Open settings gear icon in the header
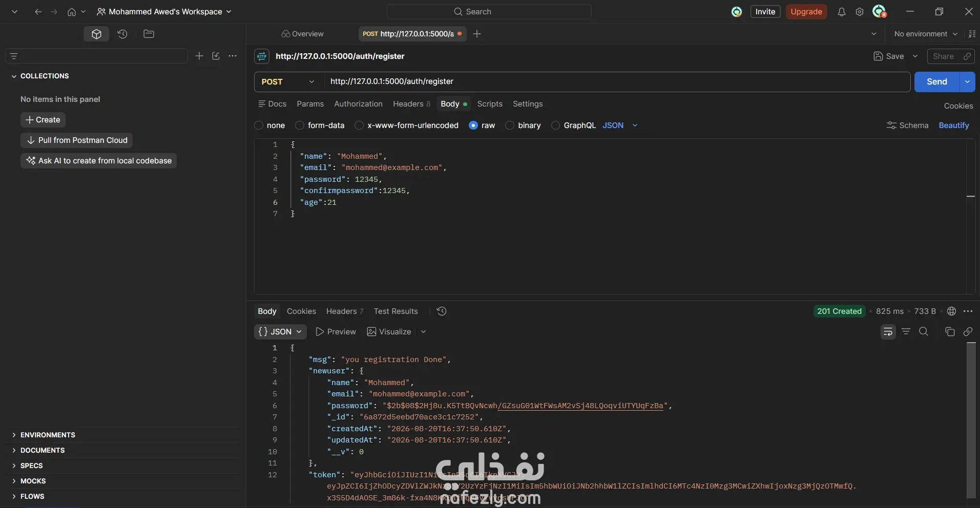 [860, 12]
